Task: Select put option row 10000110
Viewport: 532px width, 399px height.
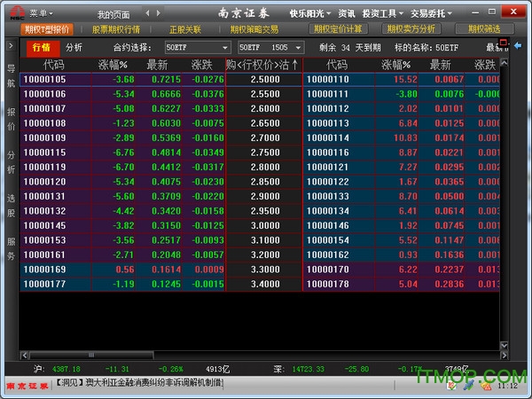Action: 402,80
